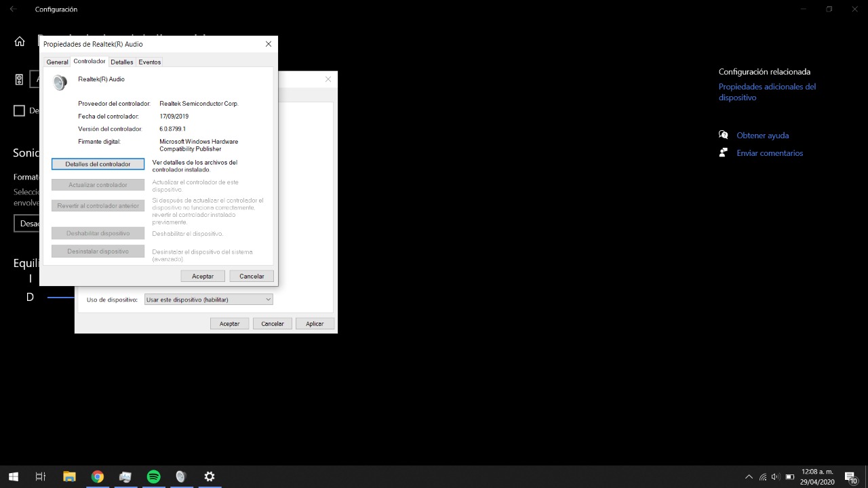Click the balance slider track labeled D

(61, 297)
